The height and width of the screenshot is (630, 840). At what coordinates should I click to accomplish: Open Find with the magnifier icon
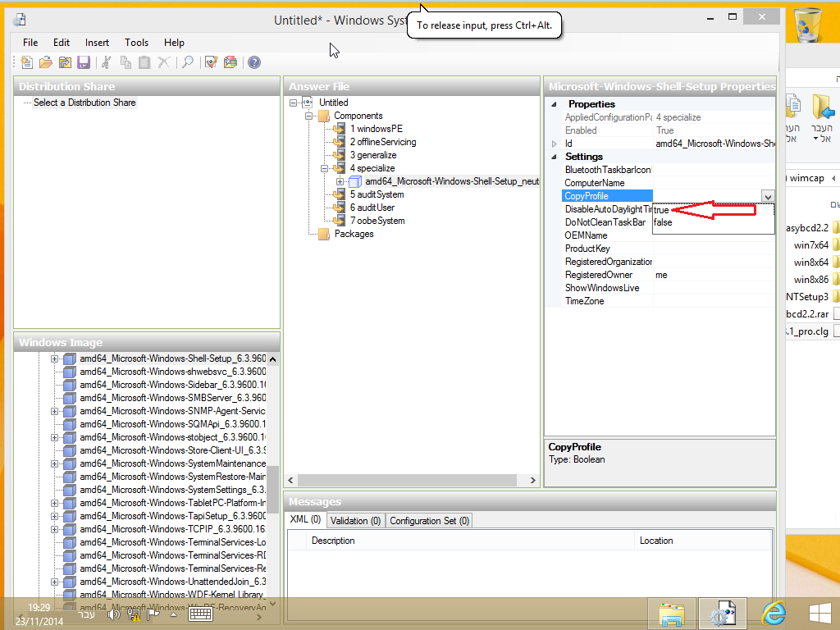(188, 62)
